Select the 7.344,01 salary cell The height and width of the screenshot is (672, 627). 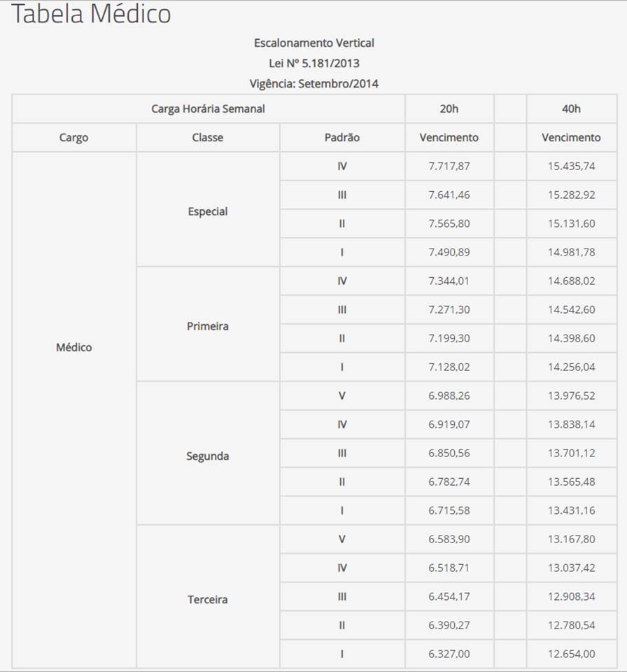[x=449, y=281]
